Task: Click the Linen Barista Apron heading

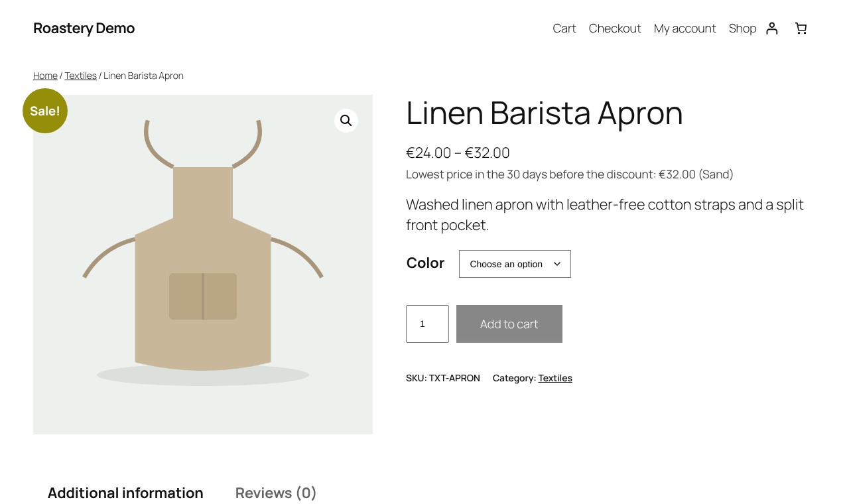Action: pos(545,113)
